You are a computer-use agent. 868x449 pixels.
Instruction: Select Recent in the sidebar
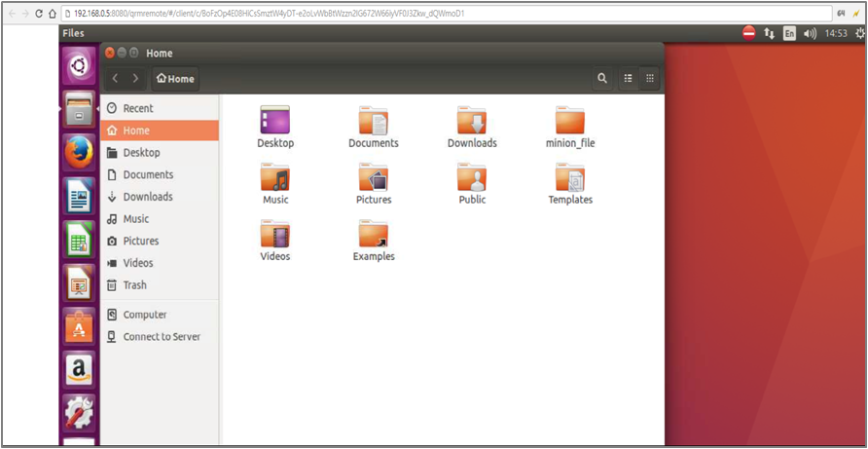click(137, 108)
